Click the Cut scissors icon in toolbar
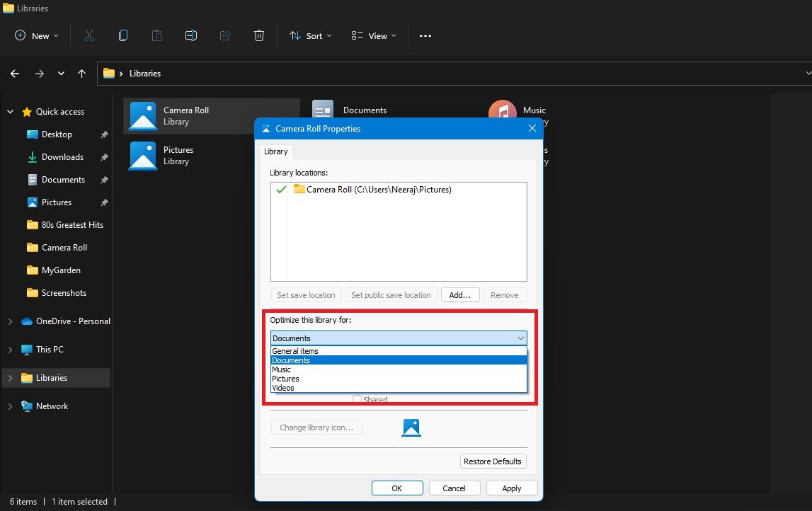Image resolution: width=812 pixels, height=511 pixels. point(89,35)
